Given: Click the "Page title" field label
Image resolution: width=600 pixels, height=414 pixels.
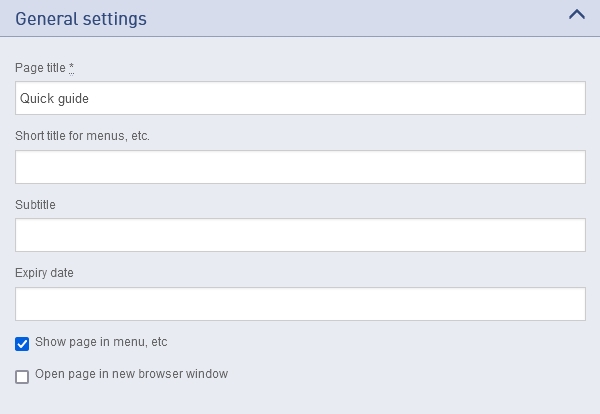Looking at the screenshot, I should pos(40,68).
